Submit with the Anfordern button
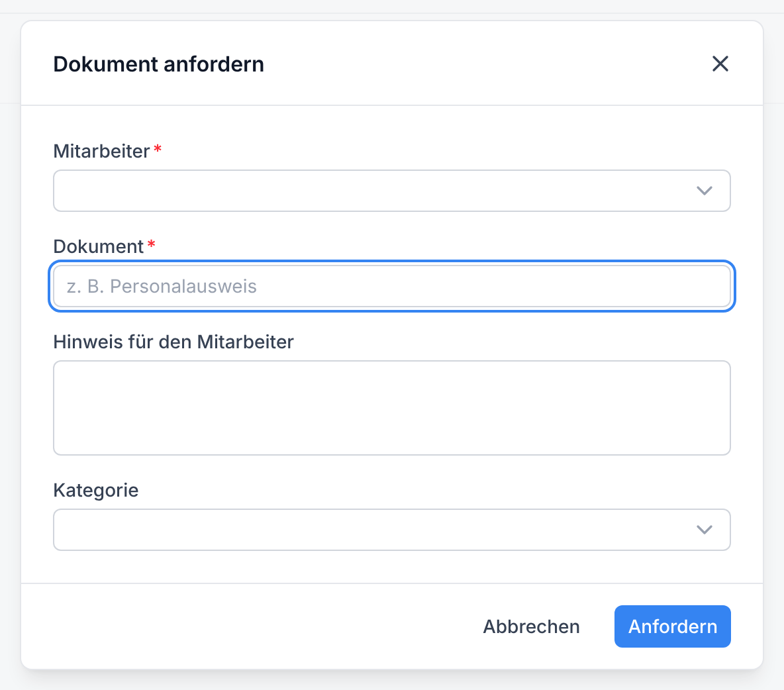The width and height of the screenshot is (784, 690). click(x=673, y=626)
